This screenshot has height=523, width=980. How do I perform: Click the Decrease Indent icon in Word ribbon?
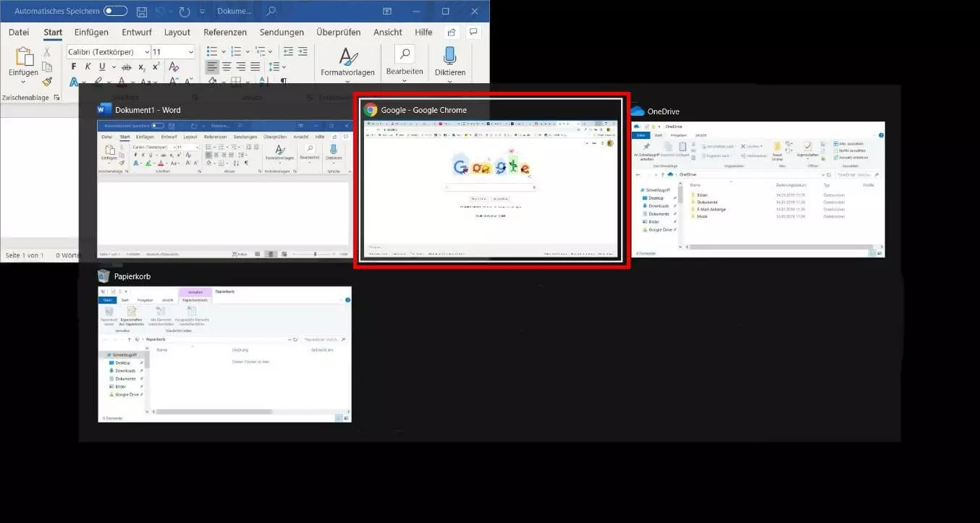tap(289, 51)
